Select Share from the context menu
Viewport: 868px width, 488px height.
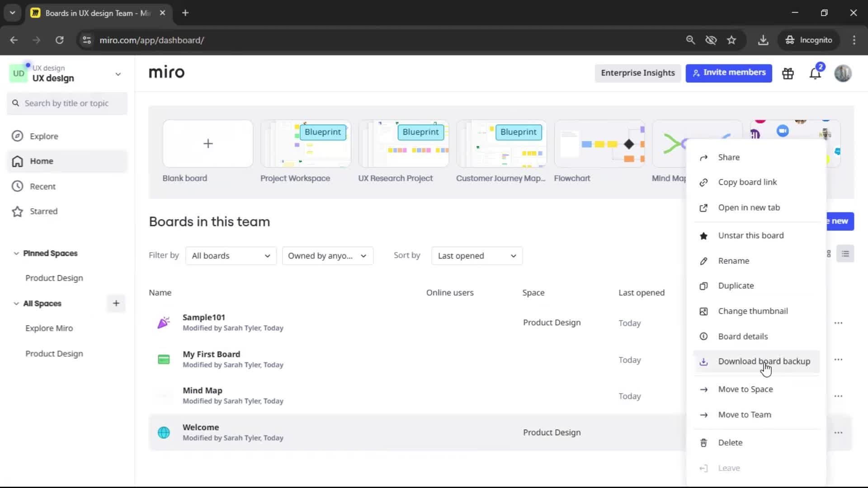coord(756,157)
